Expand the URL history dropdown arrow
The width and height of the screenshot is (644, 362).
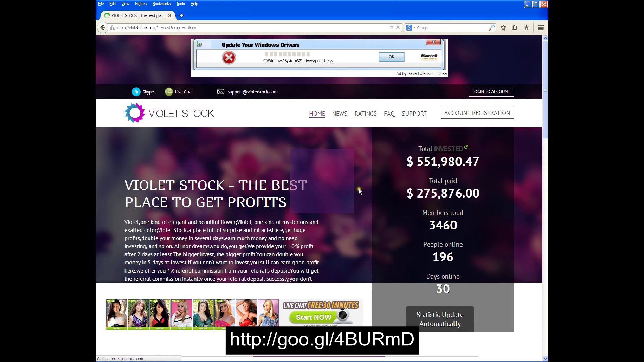click(x=392, y=28)
